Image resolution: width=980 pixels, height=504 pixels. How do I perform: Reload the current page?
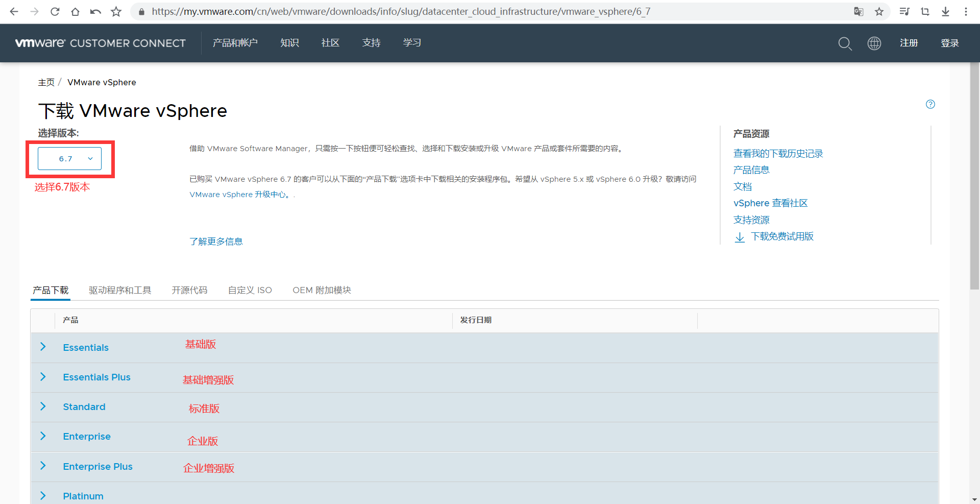[55, 12]
